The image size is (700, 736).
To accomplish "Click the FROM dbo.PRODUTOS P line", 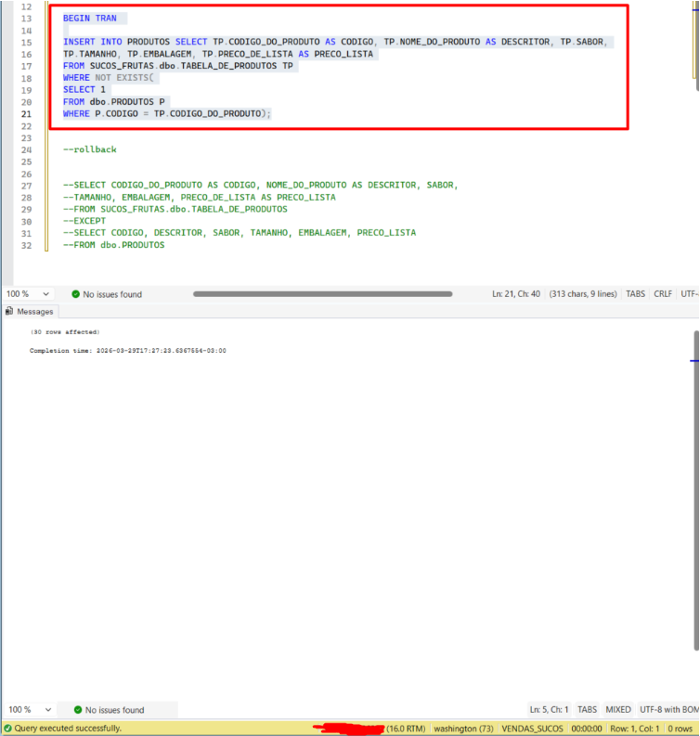I will click(x=113, y=102).
